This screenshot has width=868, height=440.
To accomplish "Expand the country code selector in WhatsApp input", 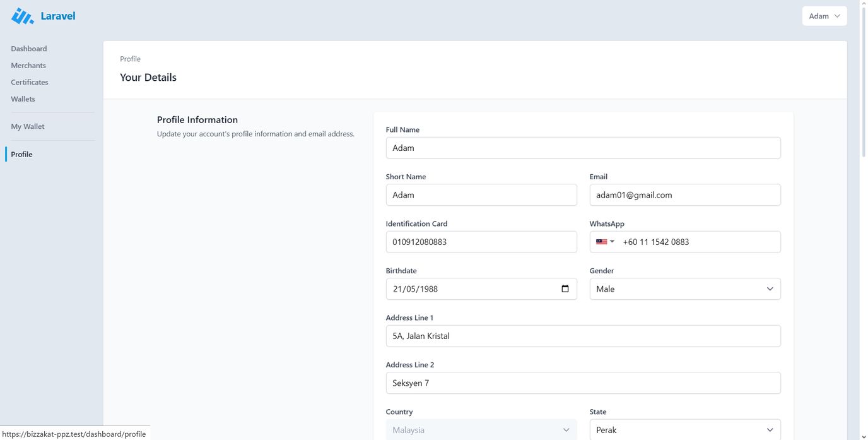I will pyautogui.click(x=605, y=241).
